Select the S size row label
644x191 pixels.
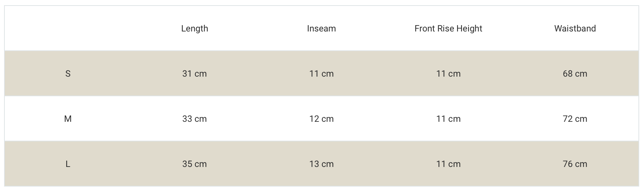(x=68, y=74)
